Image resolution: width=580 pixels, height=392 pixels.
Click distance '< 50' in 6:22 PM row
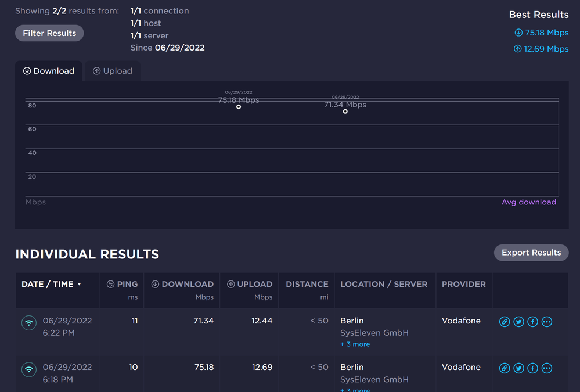click(319, 321)
